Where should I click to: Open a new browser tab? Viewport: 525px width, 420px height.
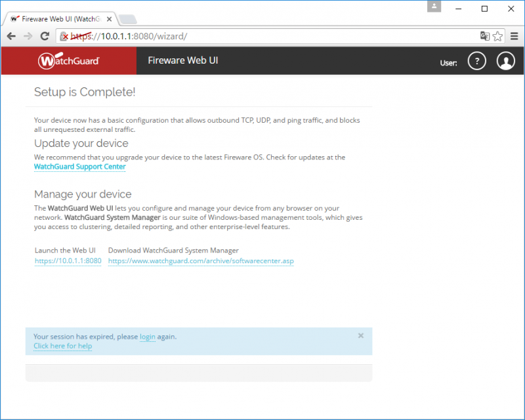point(130,19)
